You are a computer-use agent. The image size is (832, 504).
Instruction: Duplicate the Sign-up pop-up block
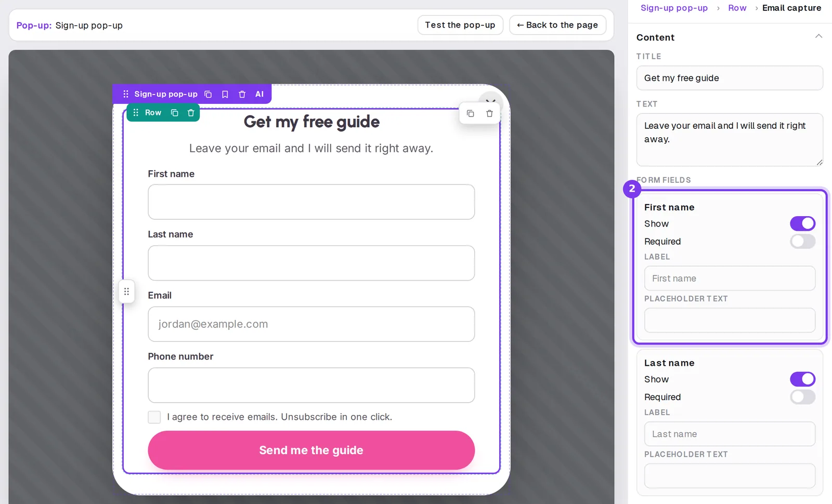(x=208, y=94)
